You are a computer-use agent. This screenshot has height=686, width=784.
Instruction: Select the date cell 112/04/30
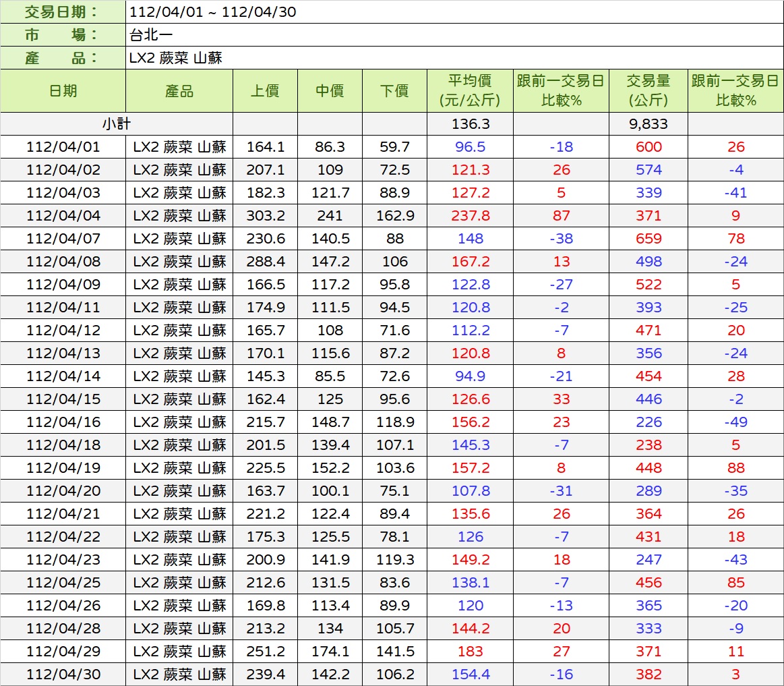coord(63,675)
